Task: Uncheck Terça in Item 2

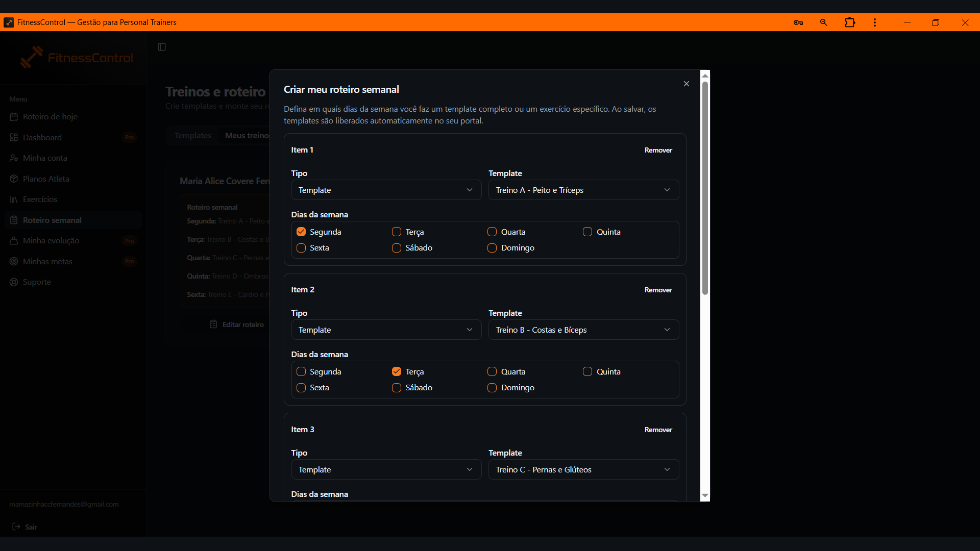Action: tap(397, 371)
